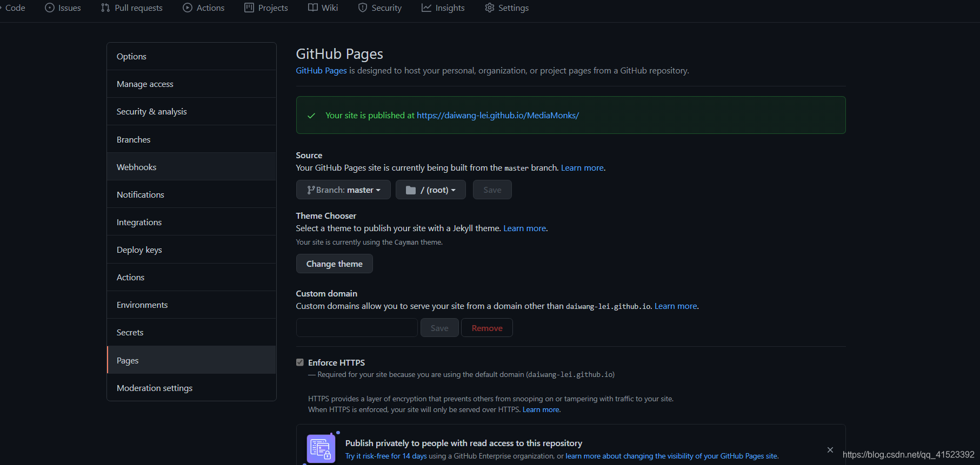The height and width of the screenshot is (465, 980).
Task: Click the Cayman theme status text
Action: tap(369, 242)
